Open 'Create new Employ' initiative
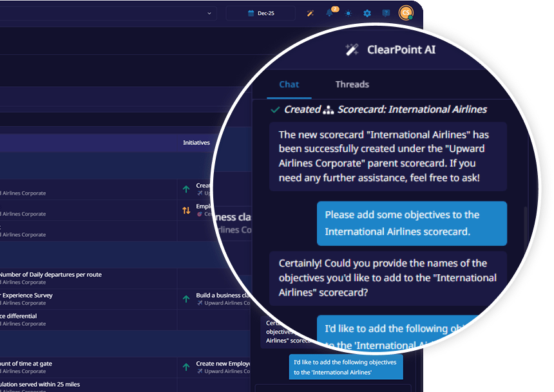Viewport: 554px width, 392px height. pyautogui.click(x=223, y=364)
